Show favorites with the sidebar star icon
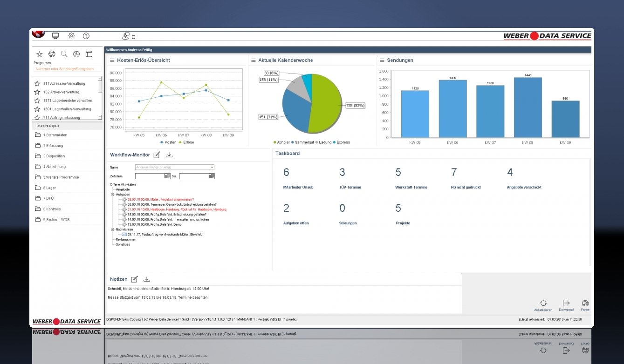624x364 pixels. (40, 54)
